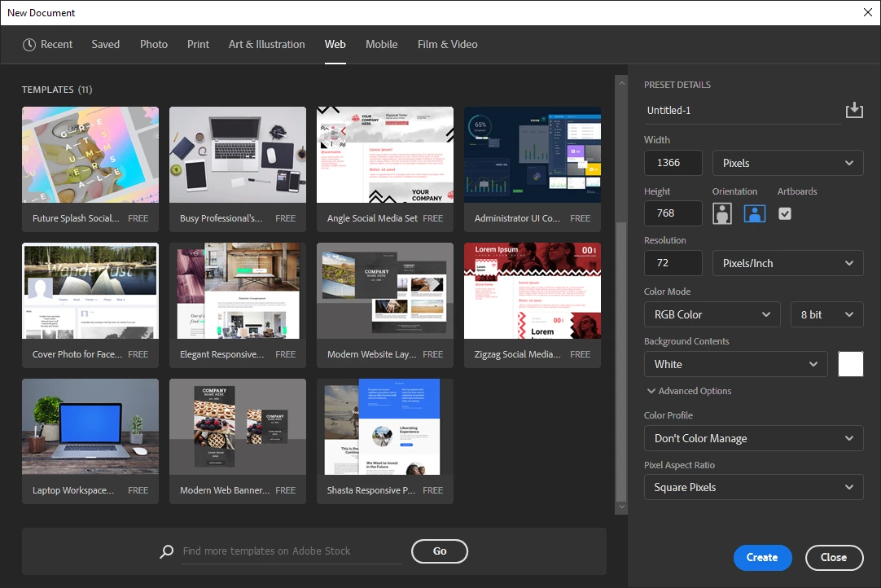Select the Zigzag Social Media thumbnail

pos(532,291)
